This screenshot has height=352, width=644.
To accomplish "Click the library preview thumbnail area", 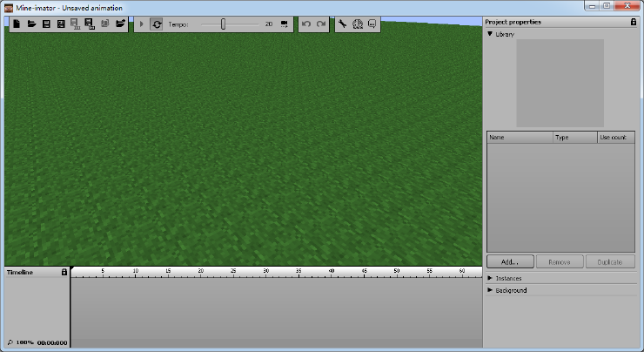I will point(560,83).
